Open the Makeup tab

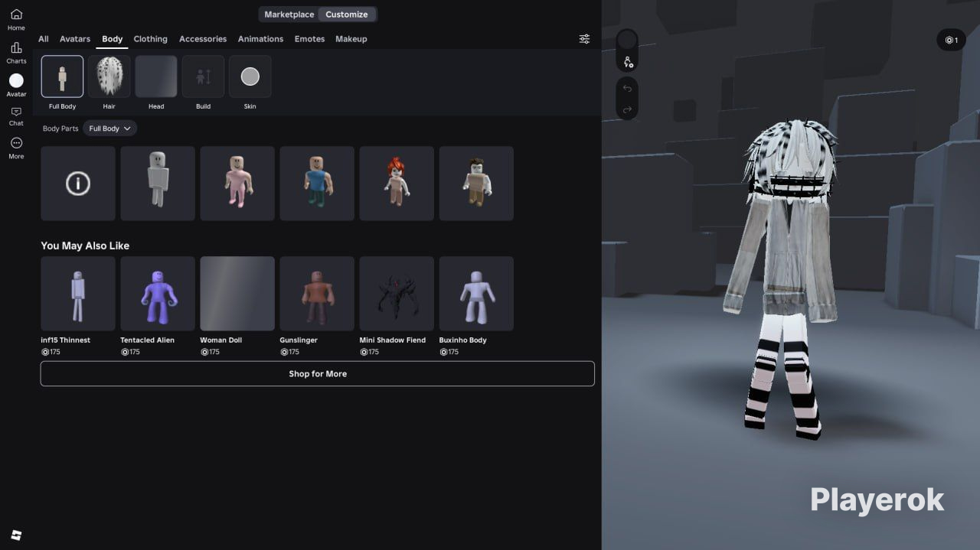tap(351, 39)
